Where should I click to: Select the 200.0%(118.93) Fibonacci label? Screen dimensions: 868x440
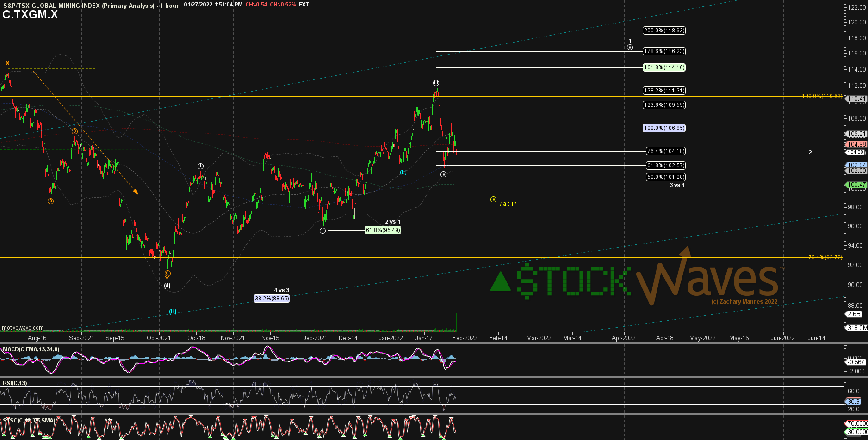[x=664, y=31]
